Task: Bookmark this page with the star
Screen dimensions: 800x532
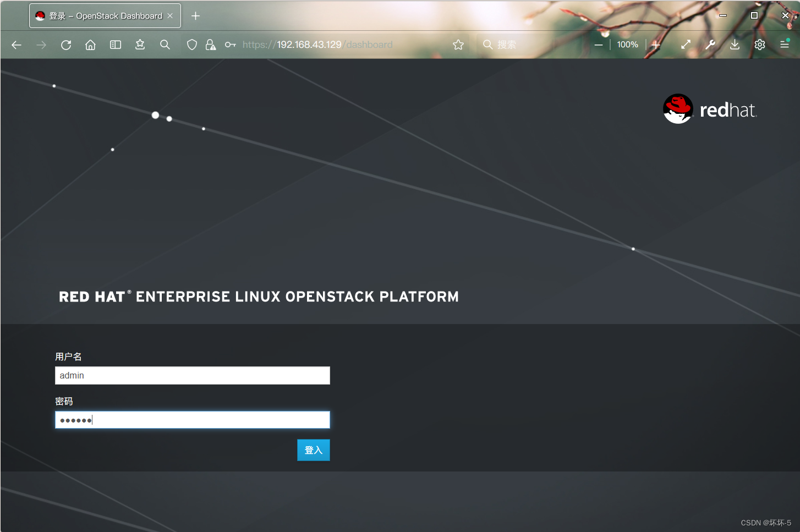Action: (x=458, y=45)
